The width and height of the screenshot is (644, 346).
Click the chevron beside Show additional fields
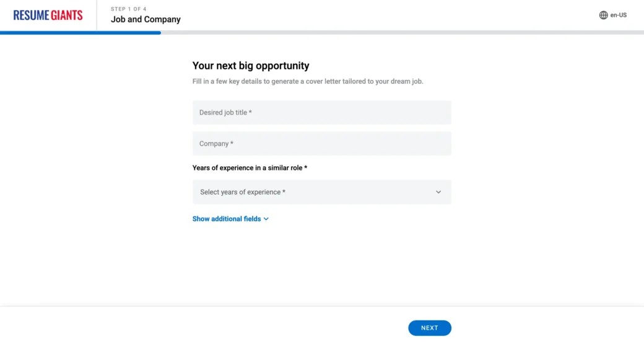266,219
